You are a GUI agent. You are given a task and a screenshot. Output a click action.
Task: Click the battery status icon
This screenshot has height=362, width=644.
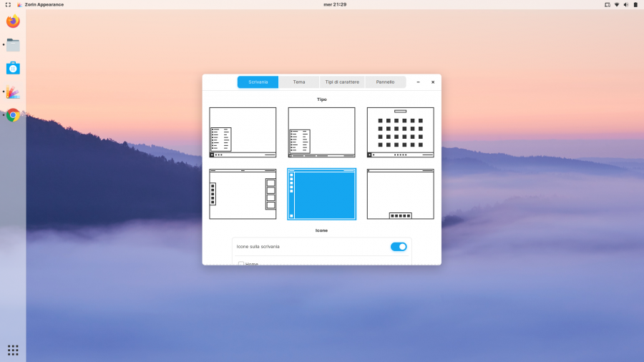pyautogui.click(x=635, y=4)
